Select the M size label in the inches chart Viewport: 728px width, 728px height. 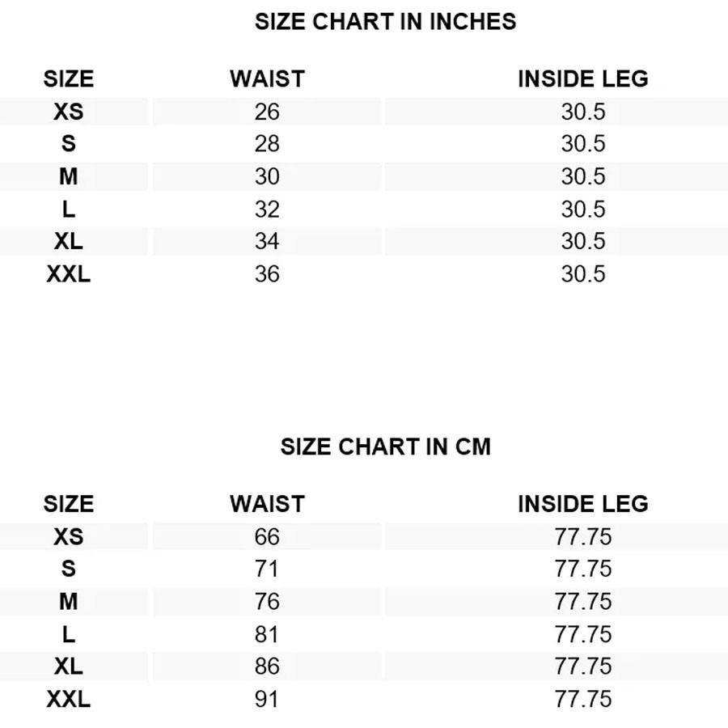(x=69, y=176)
